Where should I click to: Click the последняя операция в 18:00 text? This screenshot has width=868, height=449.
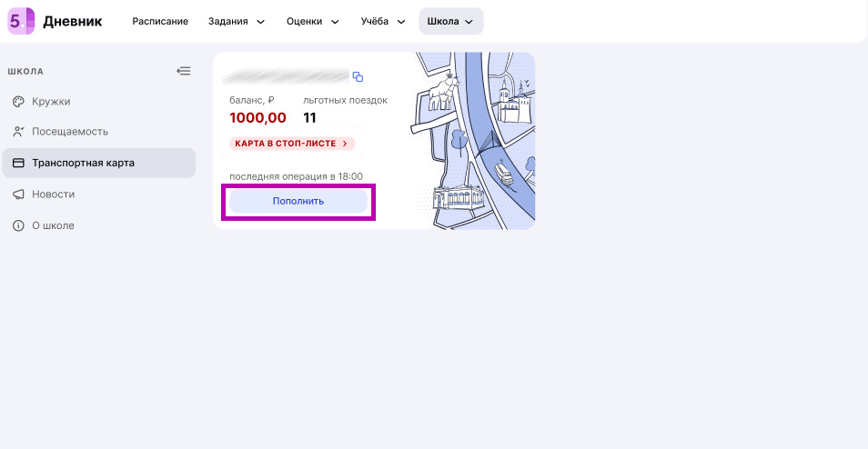[297, 177]
